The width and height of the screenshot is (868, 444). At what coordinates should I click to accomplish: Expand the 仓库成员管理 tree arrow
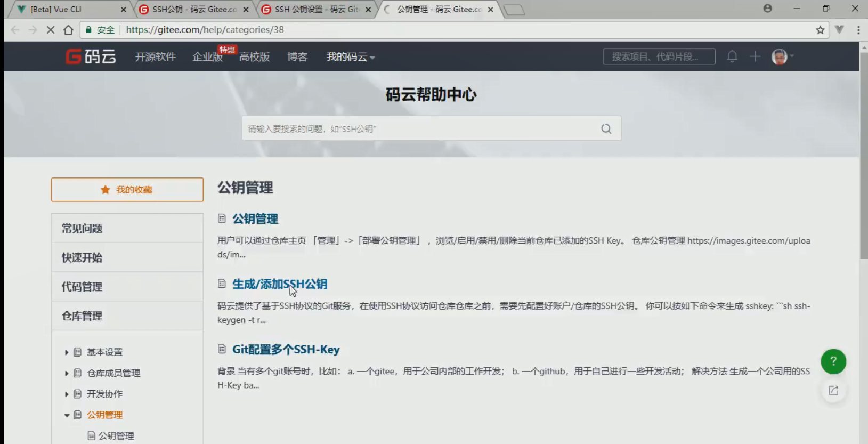(67, 373)
